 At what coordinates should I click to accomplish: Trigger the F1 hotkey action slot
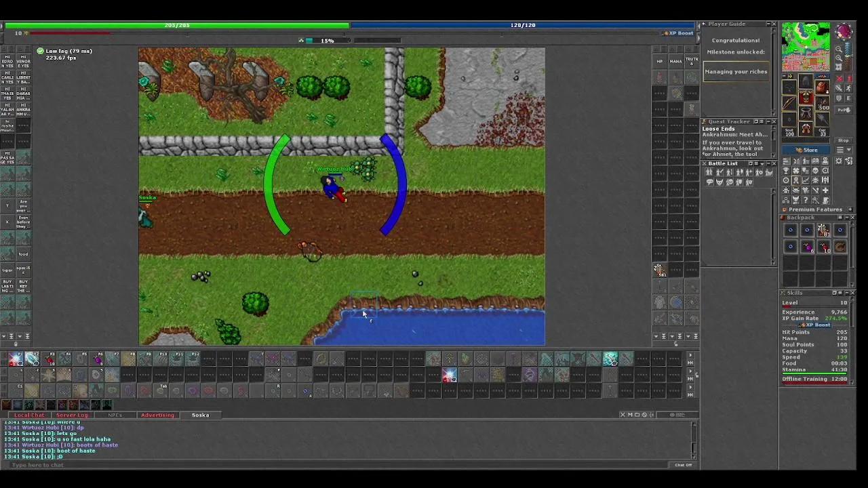16,359
